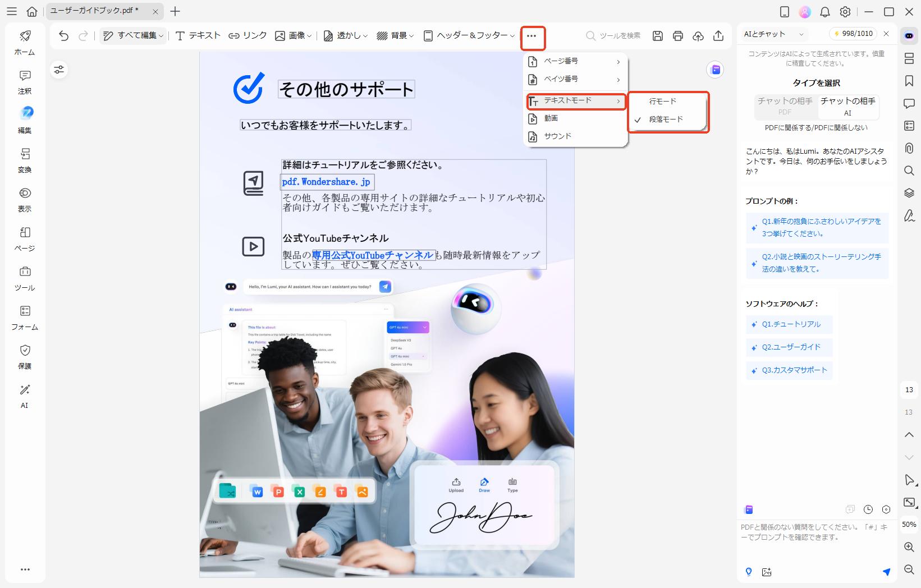Click the Q2.ユーザーガイド help link

(x=789, y=347)
